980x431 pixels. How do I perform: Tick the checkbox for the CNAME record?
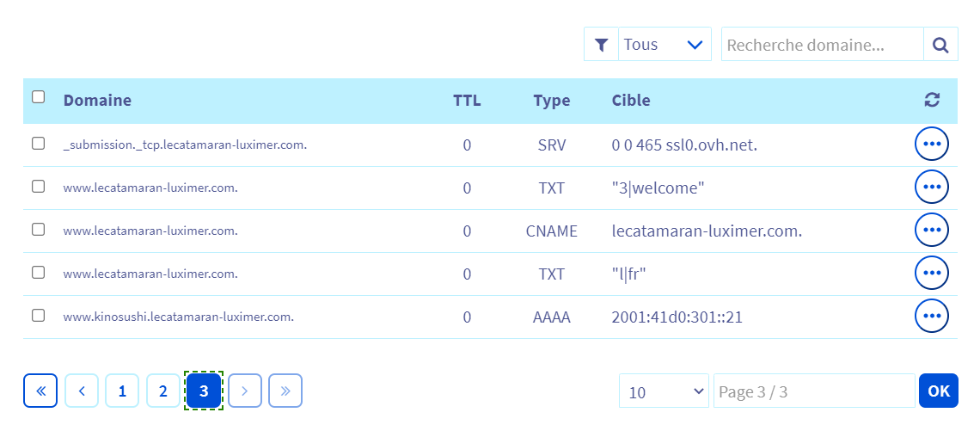(x=39, y=230)
